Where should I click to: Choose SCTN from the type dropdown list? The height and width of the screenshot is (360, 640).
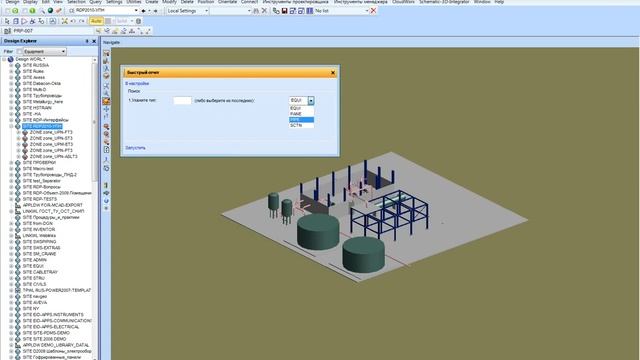(301, 125)
